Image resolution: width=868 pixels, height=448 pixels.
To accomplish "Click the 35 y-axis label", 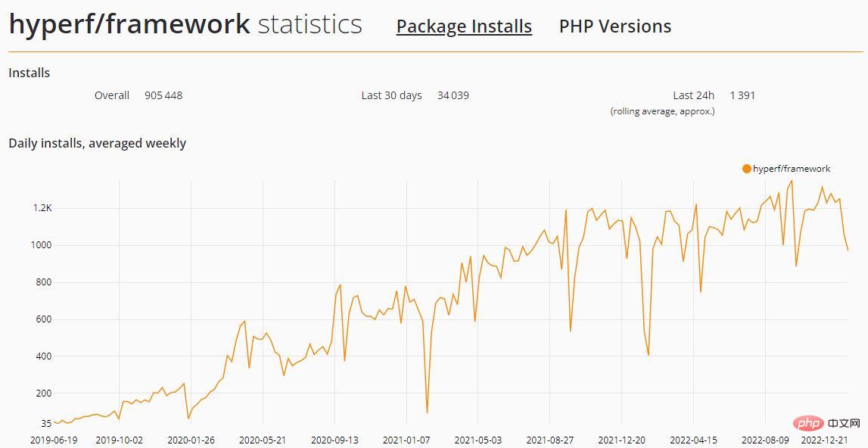I will tap(46, 425).
